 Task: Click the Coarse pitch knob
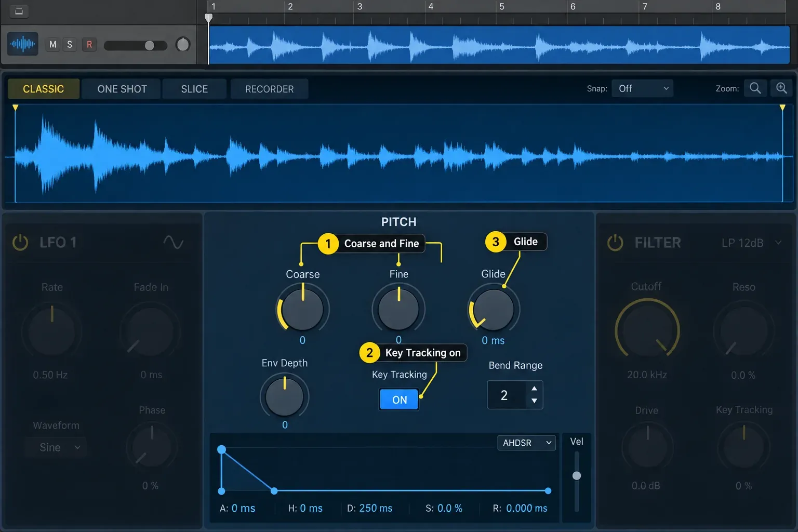pyautogui.click(x=302, y=310)
